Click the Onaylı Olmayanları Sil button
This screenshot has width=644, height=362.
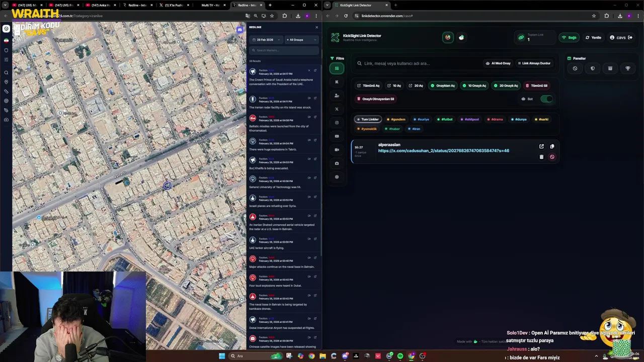click(376, 99)
